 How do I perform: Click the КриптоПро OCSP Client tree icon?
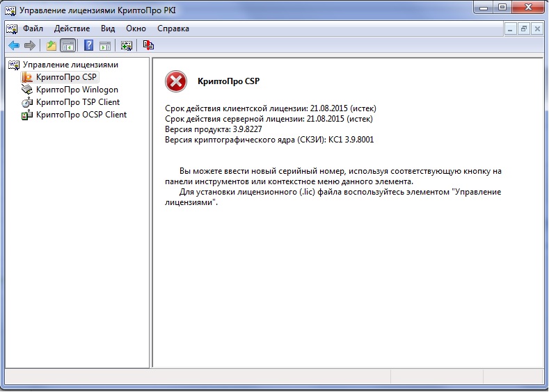click(27, 115)
